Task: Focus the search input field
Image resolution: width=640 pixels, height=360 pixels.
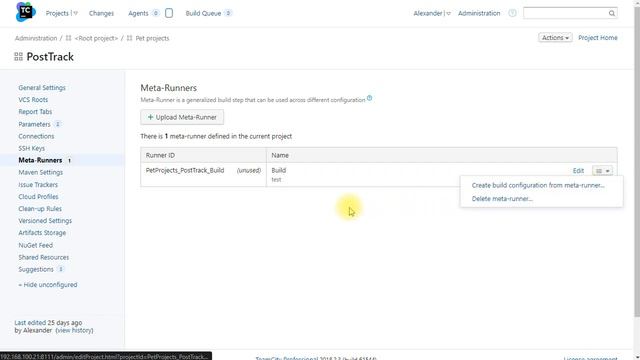Action: (x=565, y=13)
